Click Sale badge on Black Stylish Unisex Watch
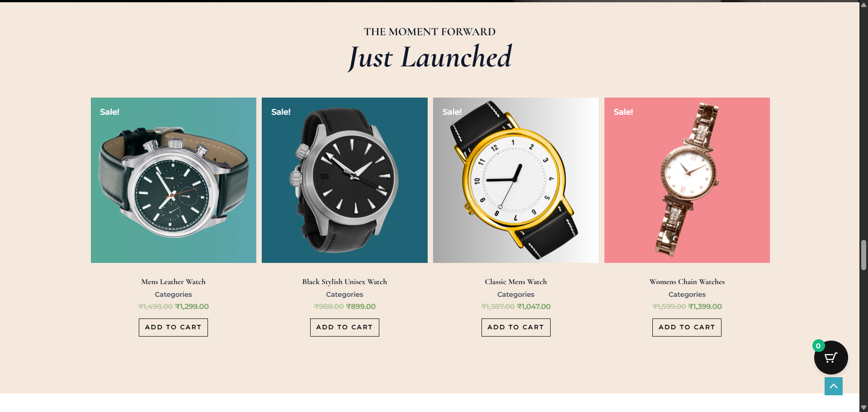Viewport: 868px width, 412px height. pos(281,112)
